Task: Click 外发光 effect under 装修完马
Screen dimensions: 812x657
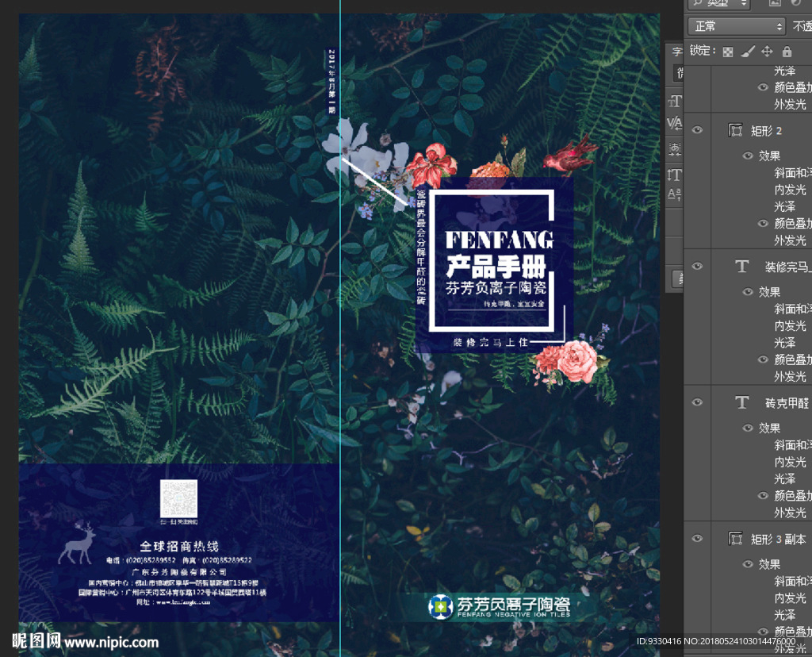Action: coord(791,377)
